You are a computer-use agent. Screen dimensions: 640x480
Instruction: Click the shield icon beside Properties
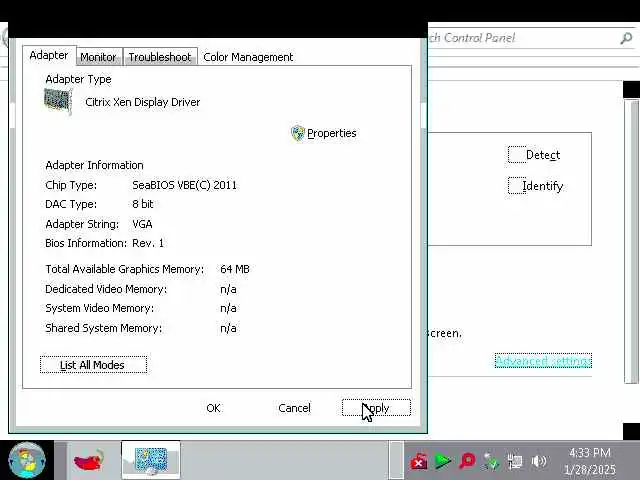pyautogui.click(x=298, y=133)
